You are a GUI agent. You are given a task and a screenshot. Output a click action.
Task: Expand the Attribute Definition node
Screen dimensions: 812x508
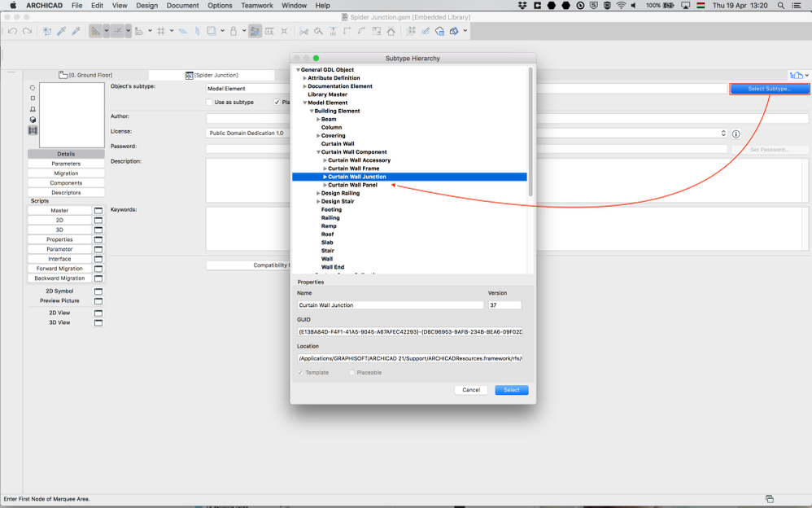coord(304,78)
